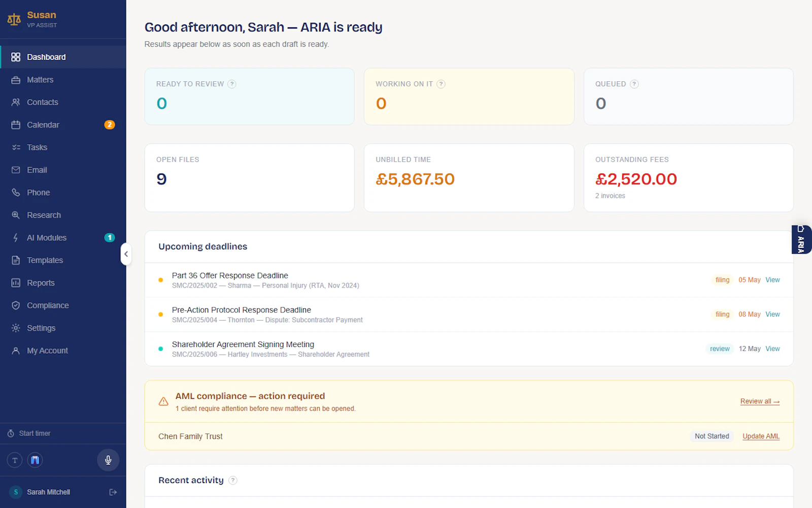This screenshot has height=508, width=812.
Task: Click the Not Started status badge
Action: 712,436
